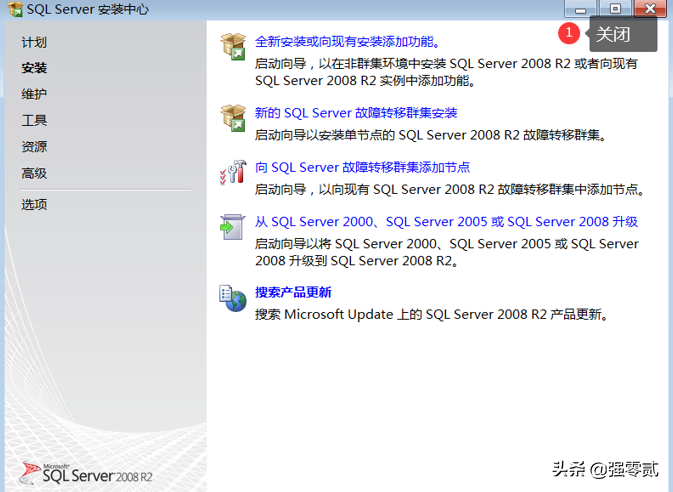Open the 选项 page

click(x=34, y=204)
